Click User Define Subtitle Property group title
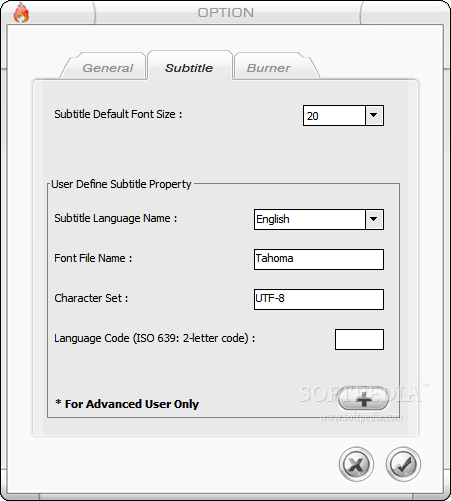Screen dimensions: 451x501 pos(121,184)
